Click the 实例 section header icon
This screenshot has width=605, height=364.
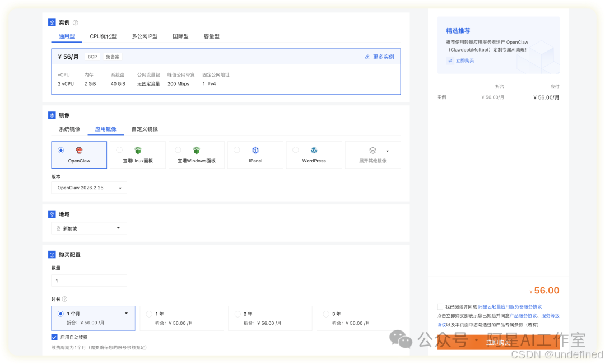pos(51,22)
